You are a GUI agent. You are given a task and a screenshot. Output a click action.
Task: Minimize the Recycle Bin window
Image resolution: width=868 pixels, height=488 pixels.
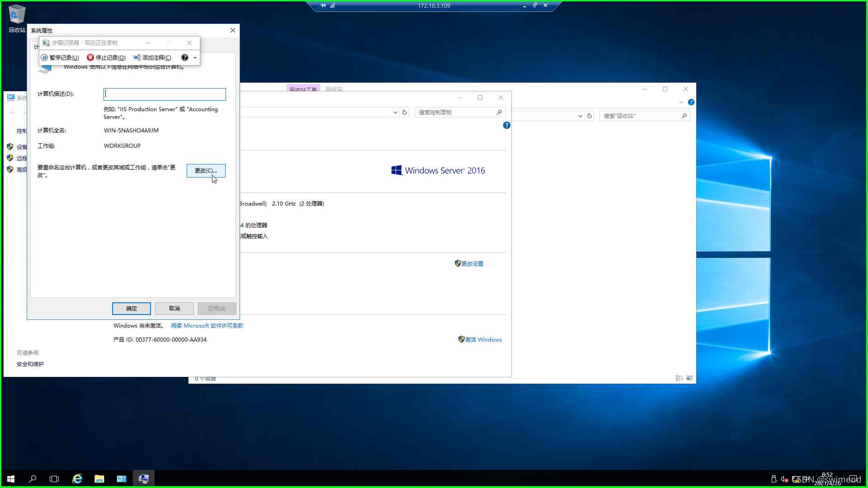[x=645, y=89]
